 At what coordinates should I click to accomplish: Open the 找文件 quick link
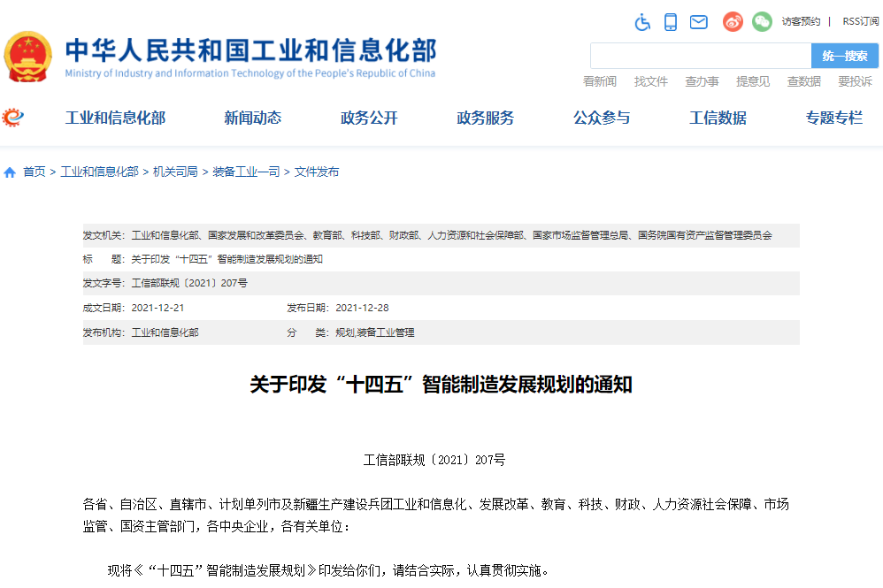[x=650, y=81]
